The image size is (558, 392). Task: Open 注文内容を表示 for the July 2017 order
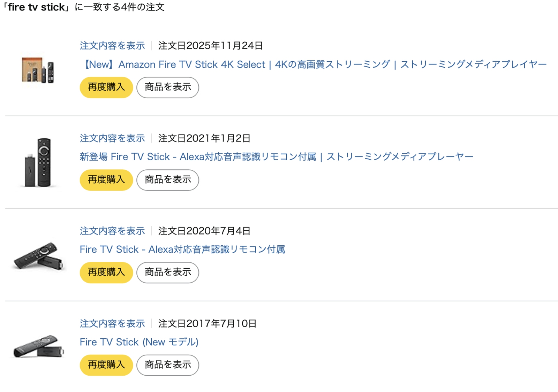coord(112,324)
